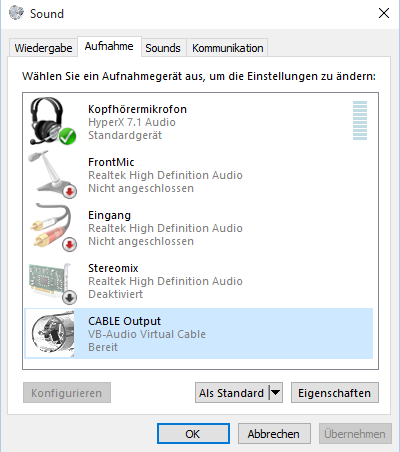The image size is (400, 452).
Task: Click the CABLE Output connector icon
Action: coord(53,333)
